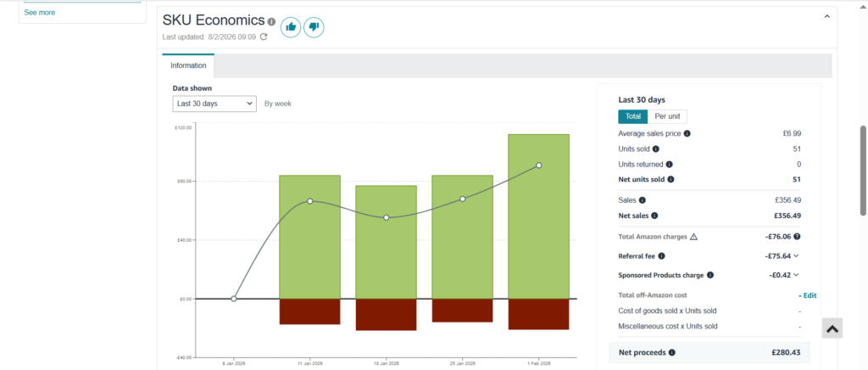Switch summary to Per unit view
Image resolution: width=868 pixels, height=370 pixels.
(x=667, y=116)
